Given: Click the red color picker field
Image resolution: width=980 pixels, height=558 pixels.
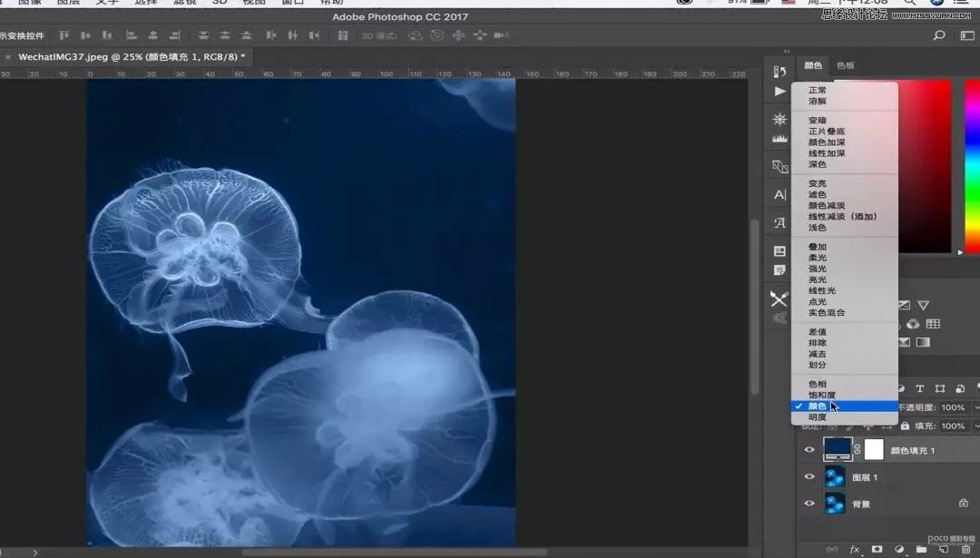Looking at the screenshot, I should 925,166.
